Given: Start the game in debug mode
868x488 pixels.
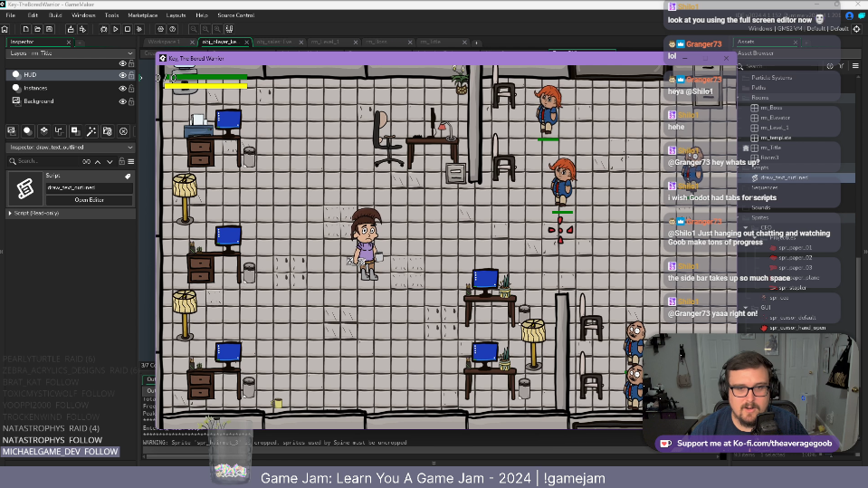Looking at the screenshot, I should pyautogui.click(x=103, y=29).
